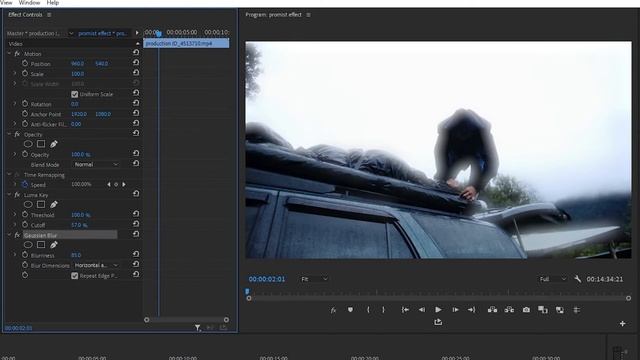Screen dimensions: 640x360
Task: Select pen mask tool under Luma Key
Action: 54,204
